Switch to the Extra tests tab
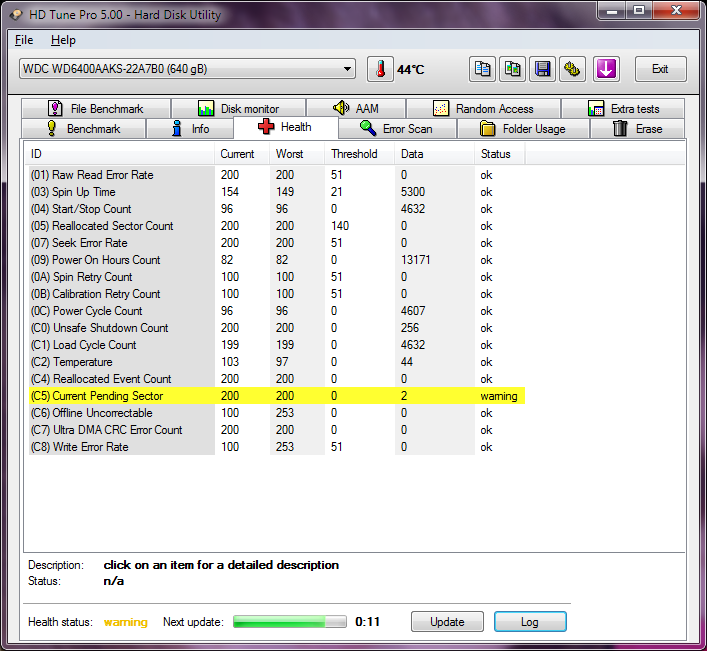This screenshot has height=651, width=707. (x=623, y=109)
